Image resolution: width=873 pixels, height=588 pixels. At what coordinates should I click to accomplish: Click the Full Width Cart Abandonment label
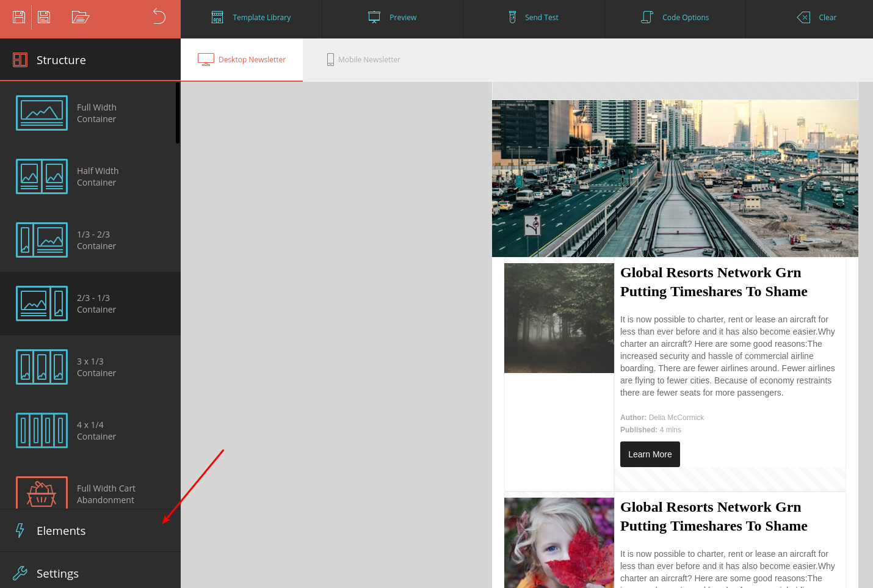pos(106,494)
